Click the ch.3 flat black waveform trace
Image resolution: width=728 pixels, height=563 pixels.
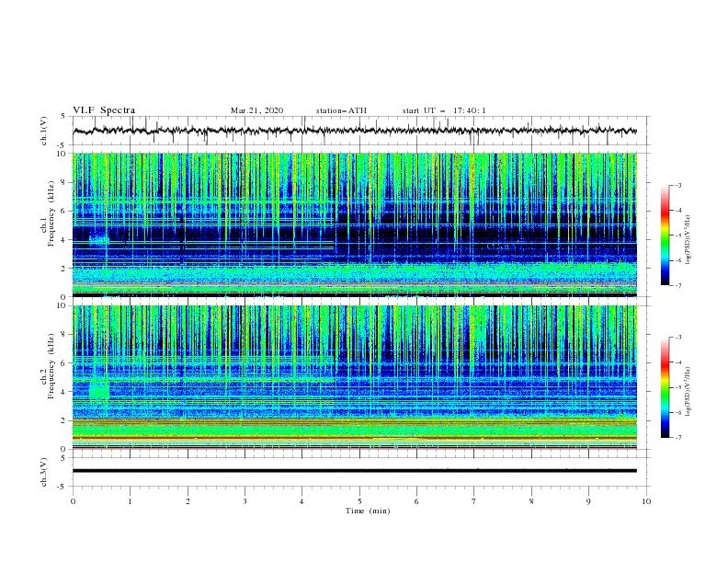[355, 471]
